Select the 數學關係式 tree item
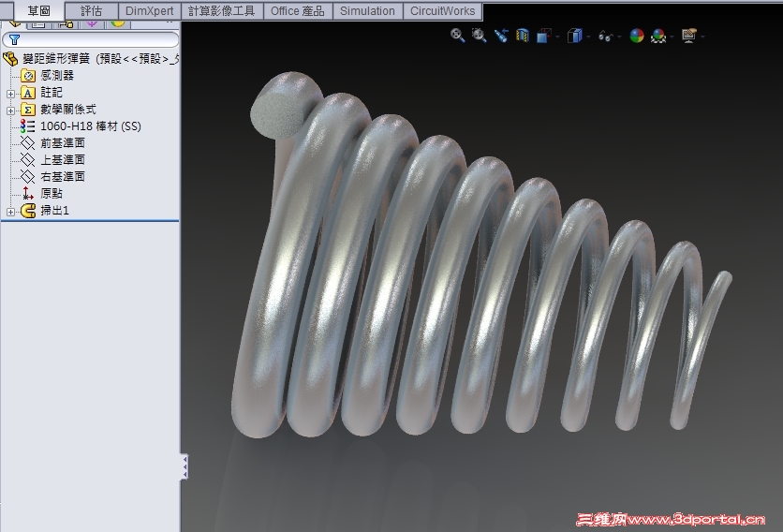The image size is (783, 532). (68, 110)
